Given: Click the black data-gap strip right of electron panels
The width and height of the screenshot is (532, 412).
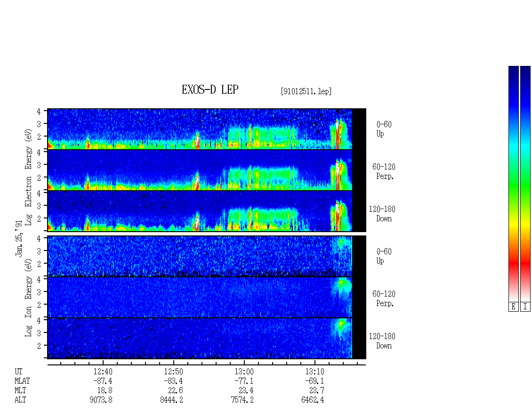Looking at the screenshot, I should click(359, 170).
